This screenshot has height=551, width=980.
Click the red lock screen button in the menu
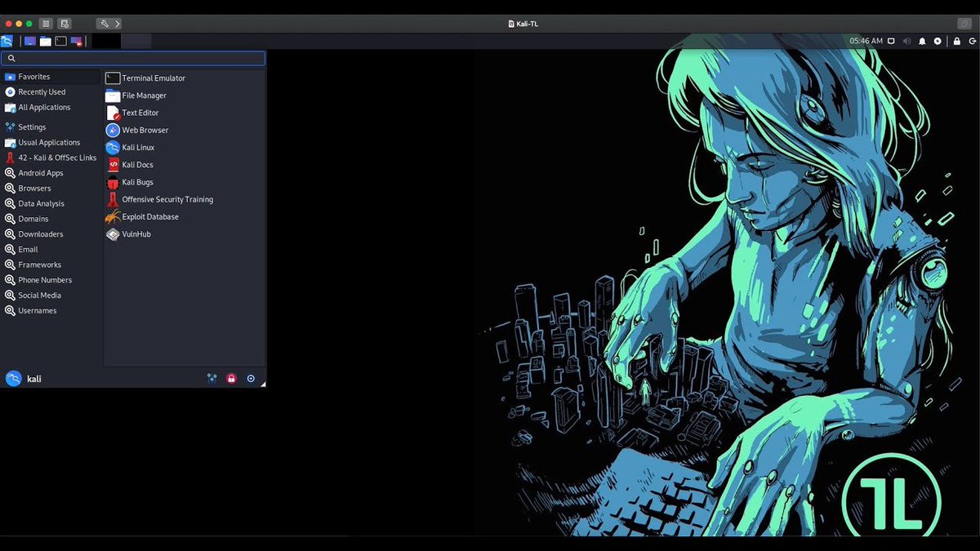pyautogui.click(x=231, y=379)
